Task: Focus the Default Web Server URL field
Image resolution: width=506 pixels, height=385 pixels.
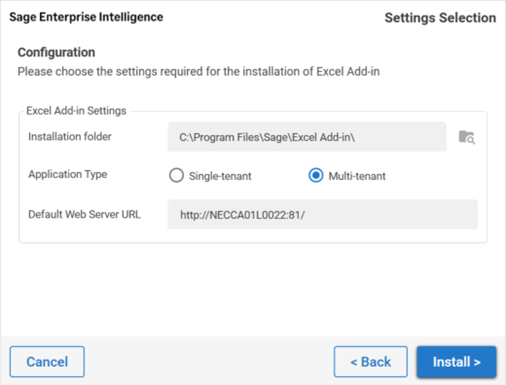Action: pos(322,214)
